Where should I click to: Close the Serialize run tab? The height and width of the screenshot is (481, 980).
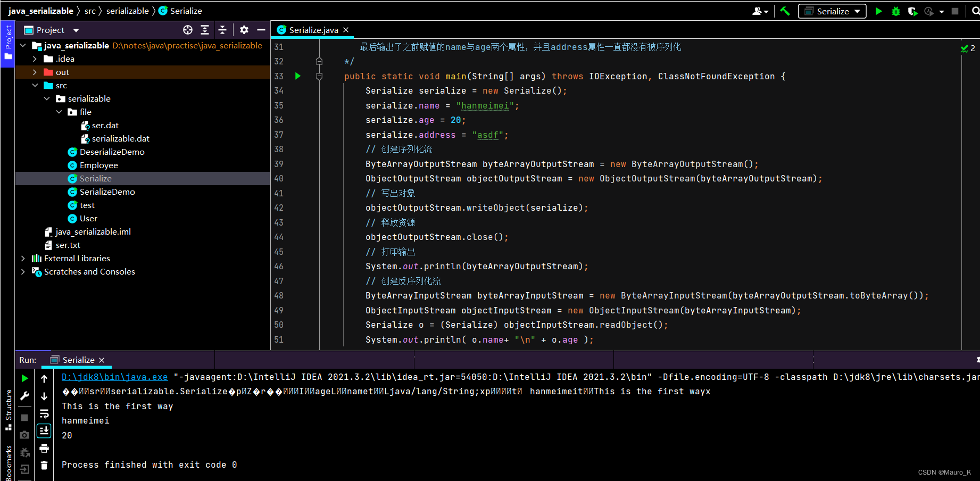point(102,360)
